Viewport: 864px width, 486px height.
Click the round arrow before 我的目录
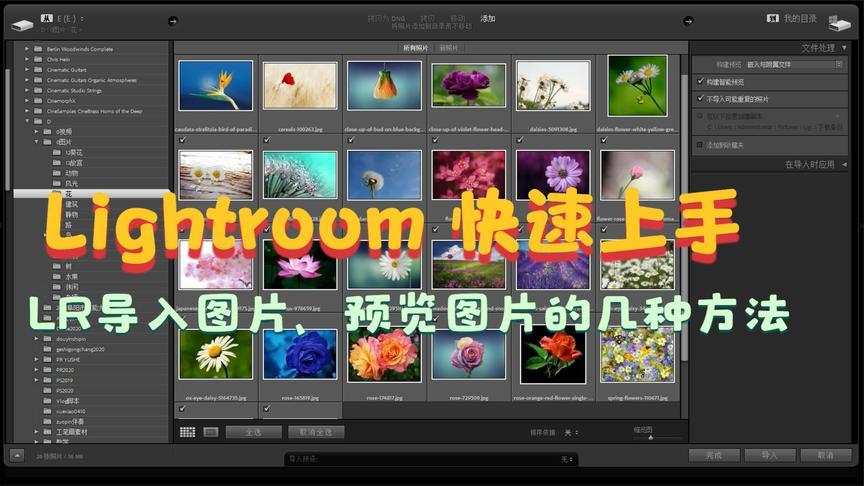pyautogui.click(x=688, y=21)
